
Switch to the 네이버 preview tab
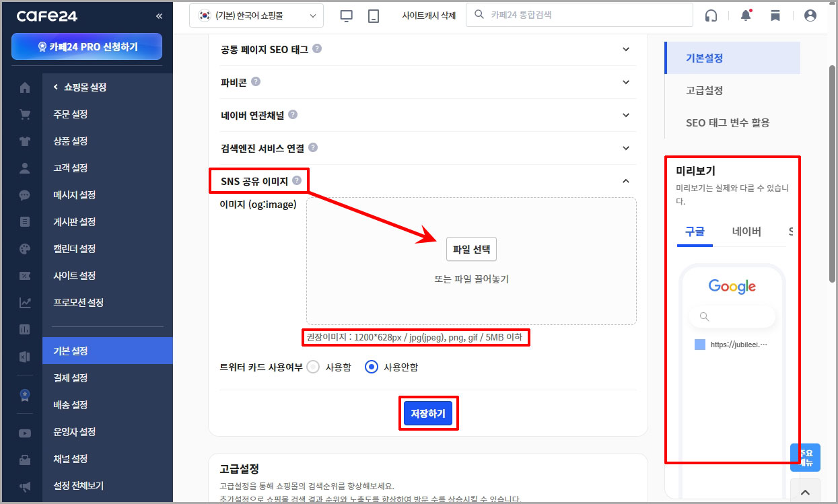coord(746,229)
